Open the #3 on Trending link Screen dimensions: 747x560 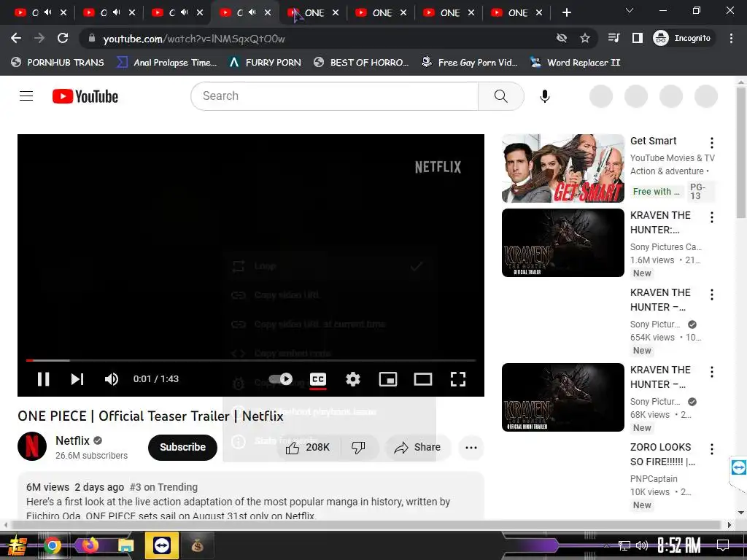point(163,487)
